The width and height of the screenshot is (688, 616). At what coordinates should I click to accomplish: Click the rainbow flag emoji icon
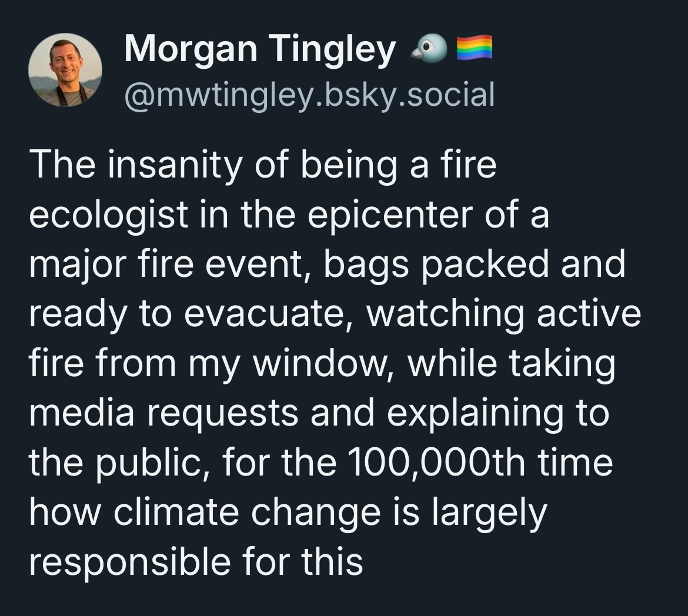(x=474, y=49)
